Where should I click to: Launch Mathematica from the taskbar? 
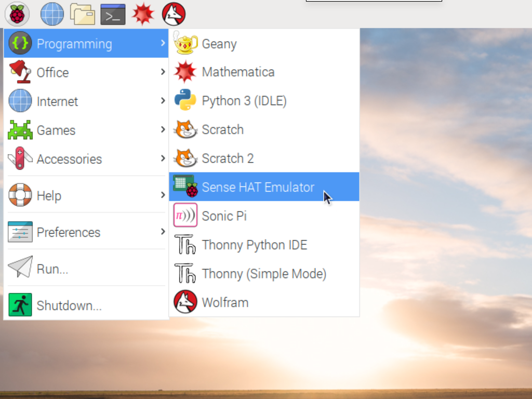tap(143, 14)
